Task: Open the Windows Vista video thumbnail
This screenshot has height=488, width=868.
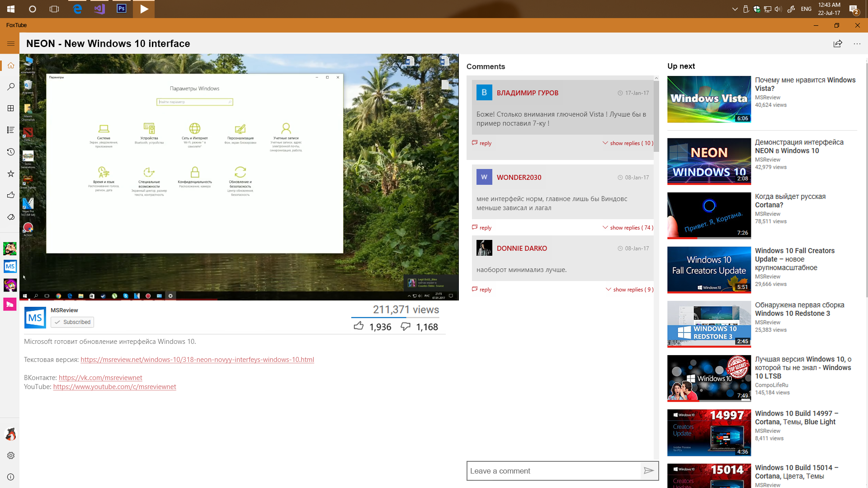Action: tap(709, 99)
